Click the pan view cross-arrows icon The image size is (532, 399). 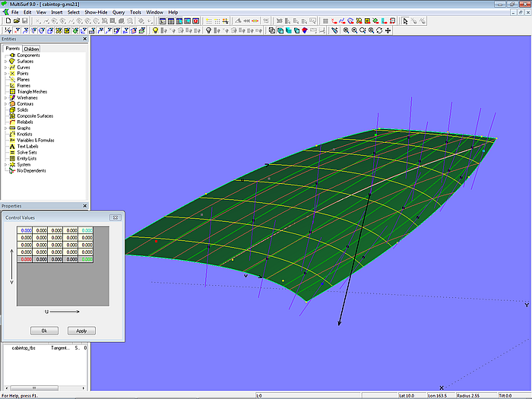pyautogui.click(x=388, y=30)
